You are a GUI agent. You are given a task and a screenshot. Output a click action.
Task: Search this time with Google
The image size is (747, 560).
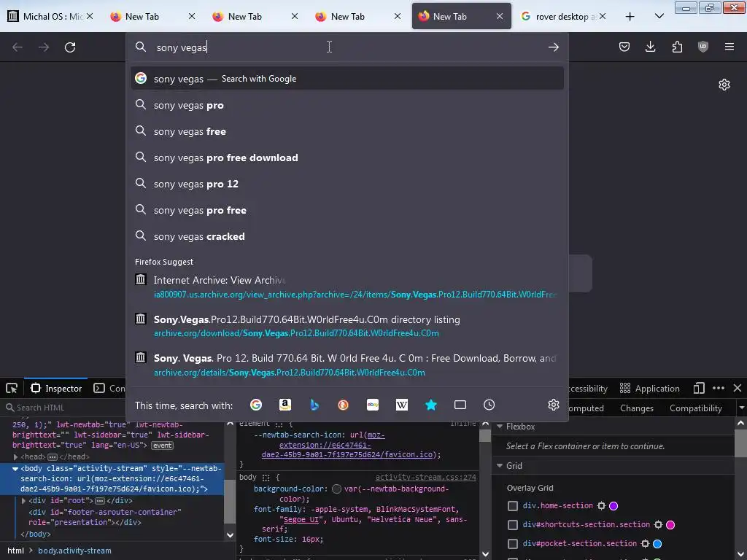(256, 405)
